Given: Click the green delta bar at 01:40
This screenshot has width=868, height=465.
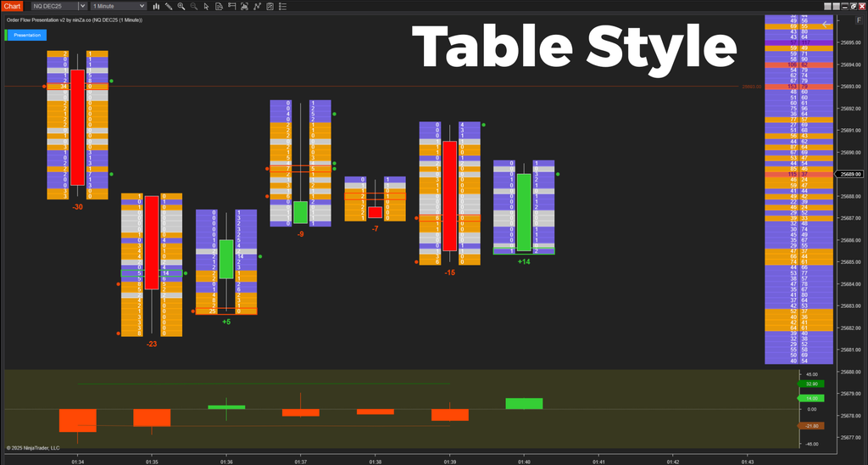Looking at the screenshot, I should tap(524, 403).
